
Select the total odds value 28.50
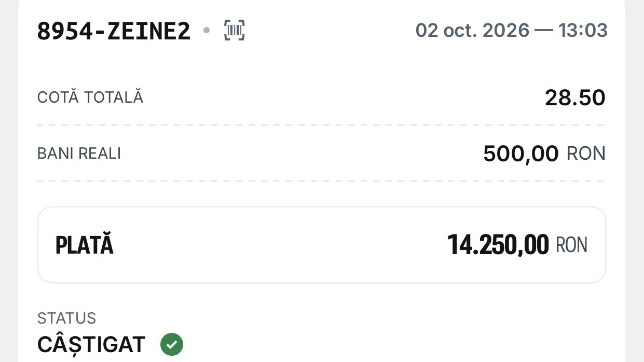pos(575,98)
